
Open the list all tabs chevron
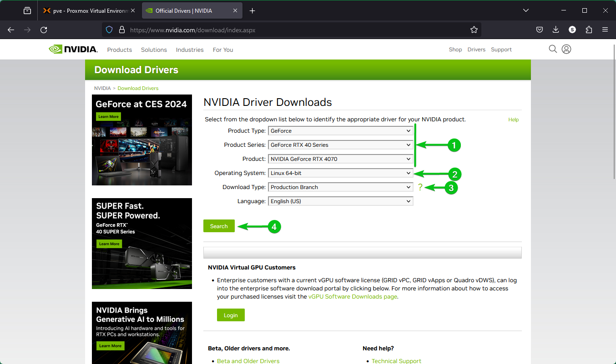(x=526, y=10)
